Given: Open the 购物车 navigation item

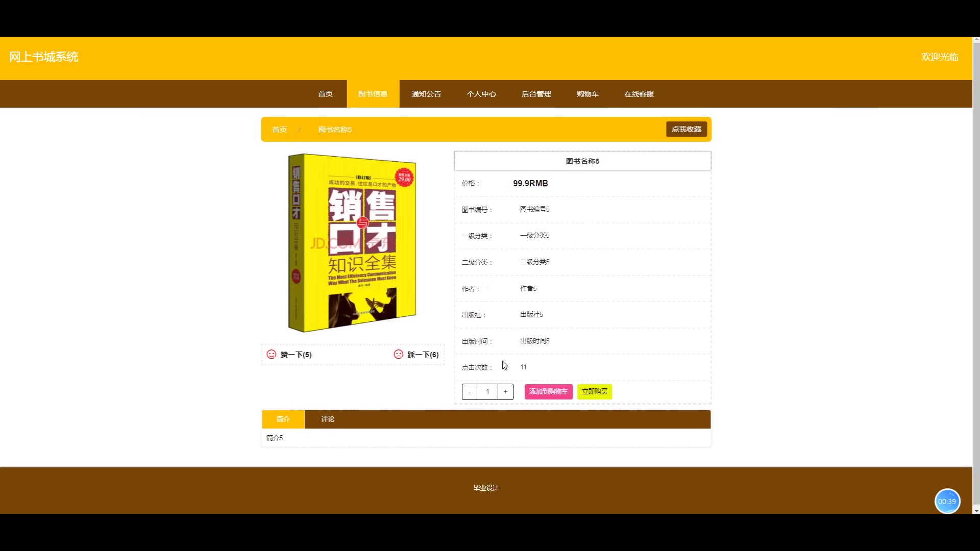Looking at the screenshot, I should 587,94.
